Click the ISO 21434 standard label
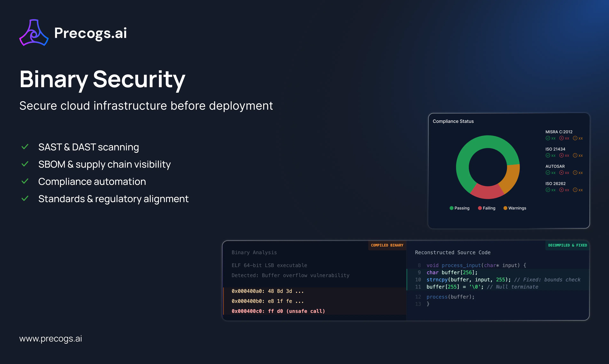The height and width of the screenshot is (364, 609). click(555, 149)
